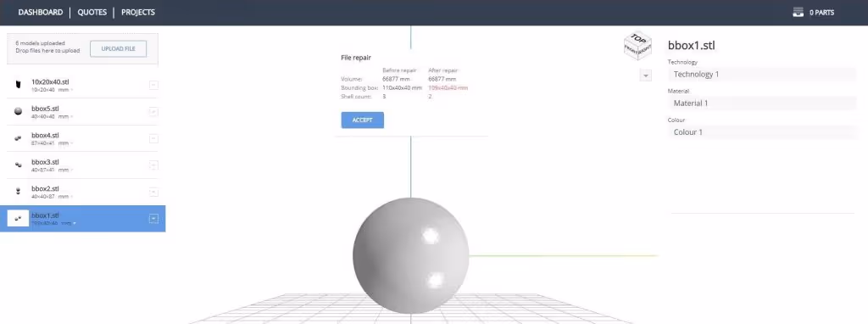Open the Projects page
Viewport: 868px width, 324px height.
pyautogui.click(x=138, y=12)
